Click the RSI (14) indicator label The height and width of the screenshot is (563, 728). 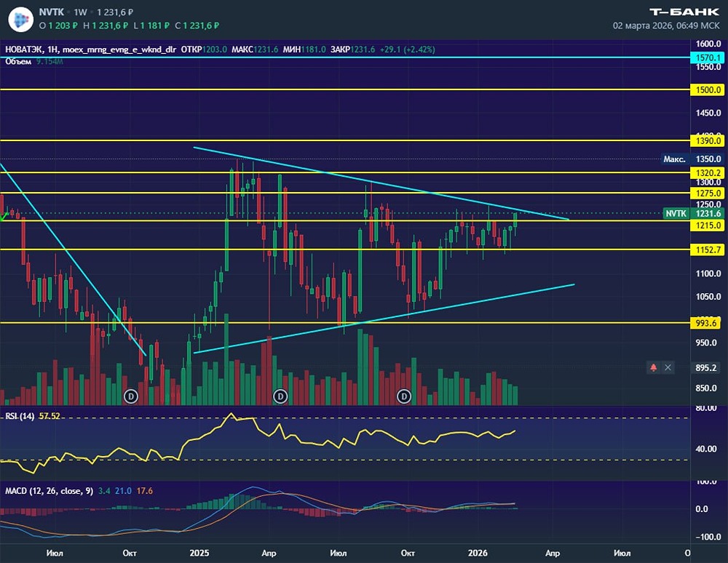pyautogui.click(x=20, y=416)
